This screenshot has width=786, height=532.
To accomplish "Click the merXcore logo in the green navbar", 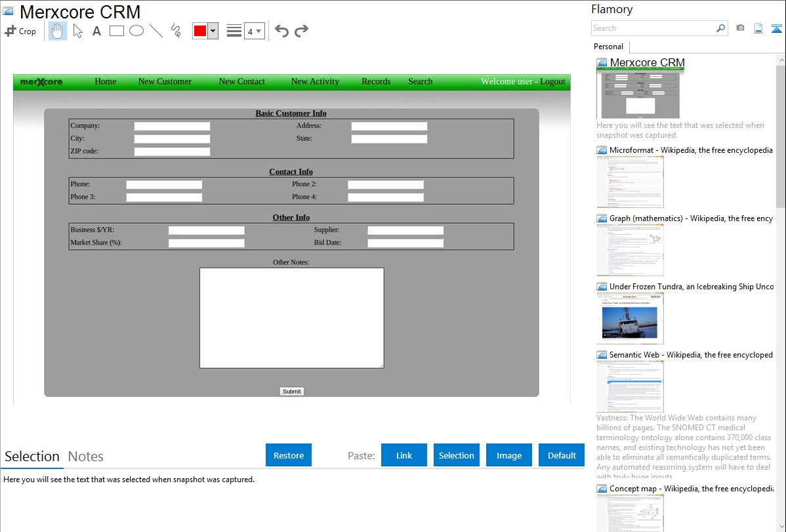I will [41, 82].
